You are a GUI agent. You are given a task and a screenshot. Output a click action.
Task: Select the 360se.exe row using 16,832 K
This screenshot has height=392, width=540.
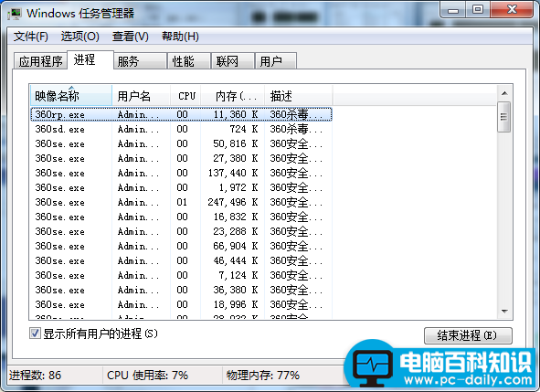[181, 217]
